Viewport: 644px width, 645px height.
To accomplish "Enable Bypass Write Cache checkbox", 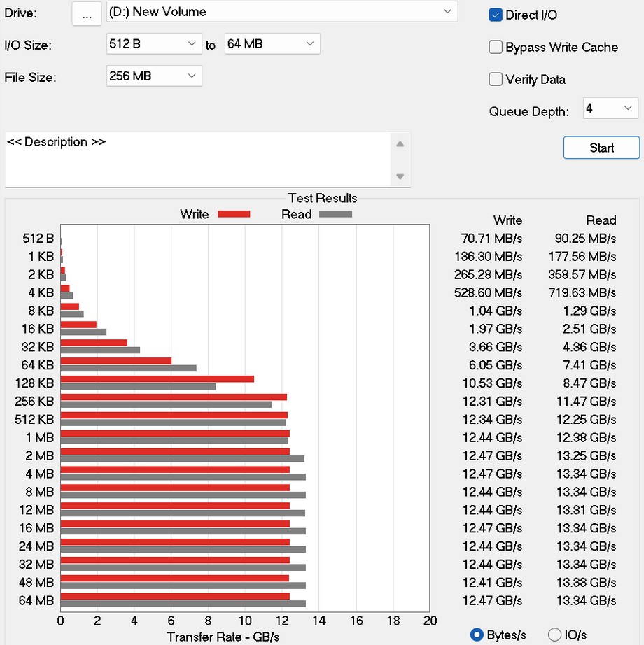I will click(496, 48).
